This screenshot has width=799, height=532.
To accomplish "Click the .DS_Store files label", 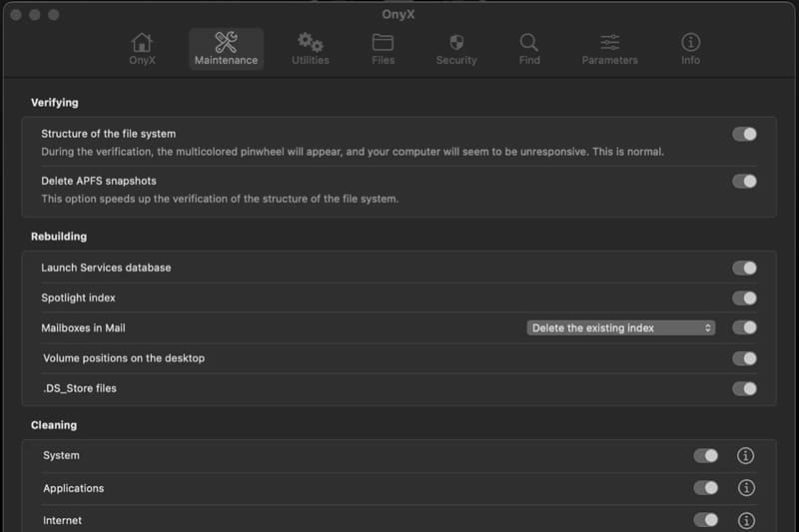I will point(80,388).
